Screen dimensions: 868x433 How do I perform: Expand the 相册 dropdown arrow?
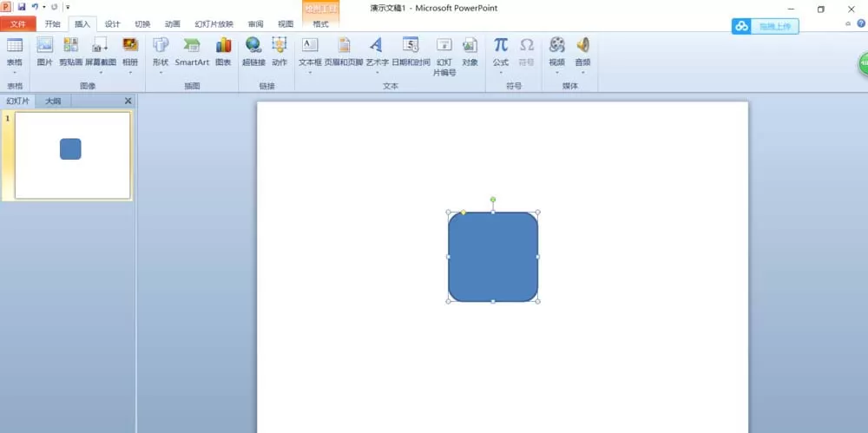click(x=130, y=72)
